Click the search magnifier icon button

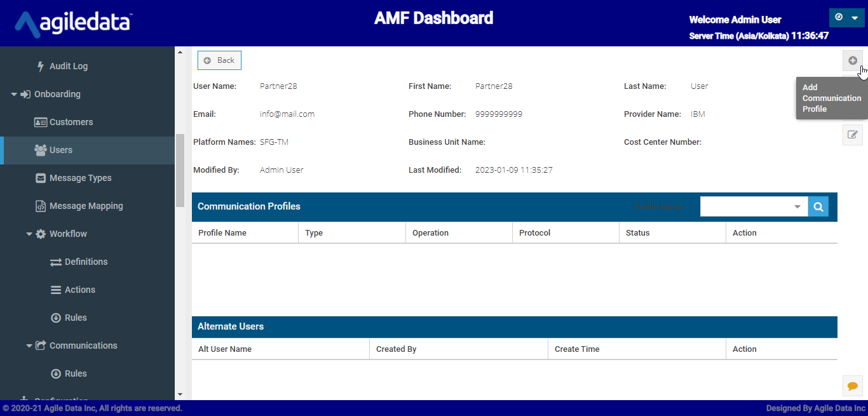coord(818,206)
